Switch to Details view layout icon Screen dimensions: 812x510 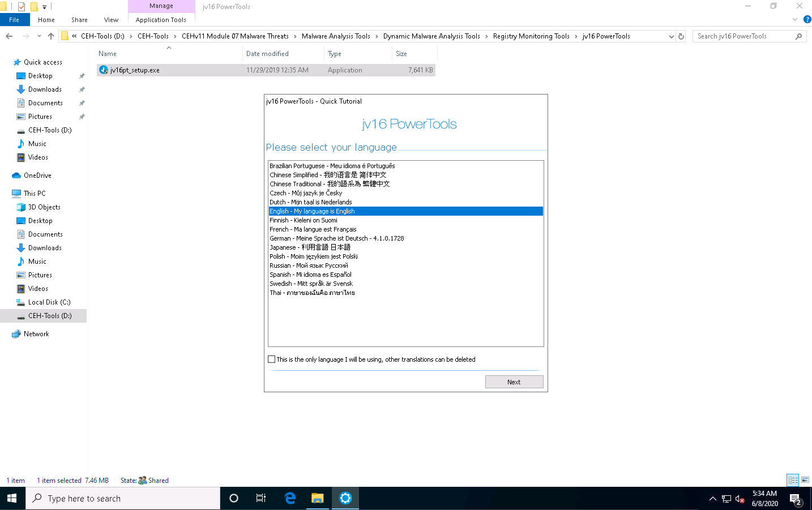click(x=793, y=480)
